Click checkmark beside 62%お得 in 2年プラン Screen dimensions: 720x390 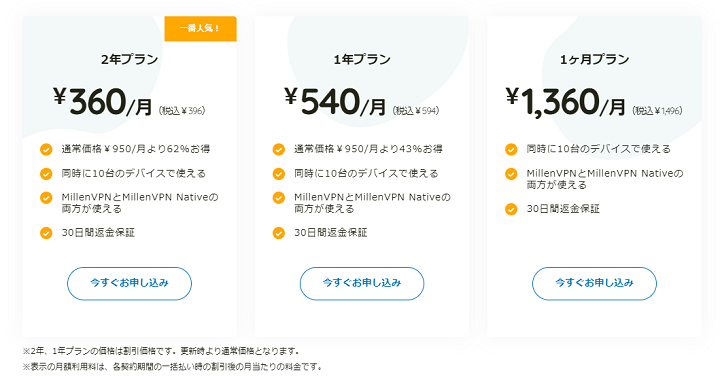[46, 149]
